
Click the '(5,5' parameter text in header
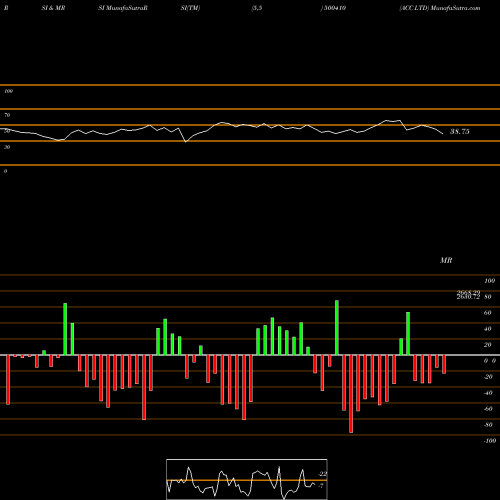pyautogui.click(x=257, y=8)
